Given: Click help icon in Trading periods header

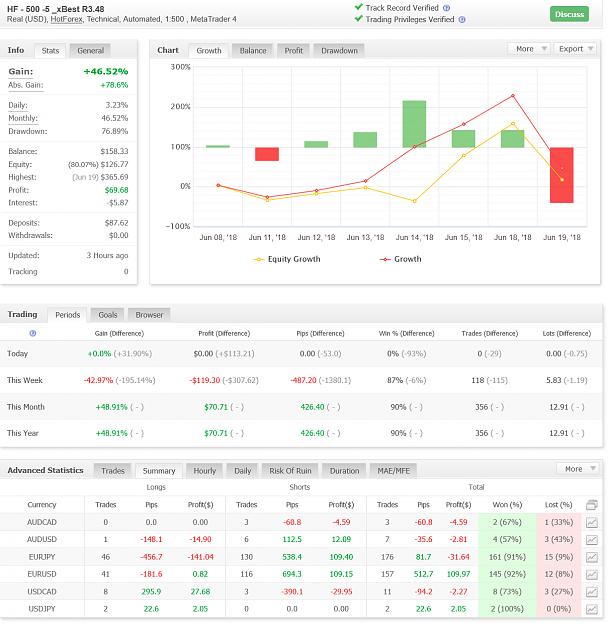Looking at the screenshot, I should [x=33, y=334].
